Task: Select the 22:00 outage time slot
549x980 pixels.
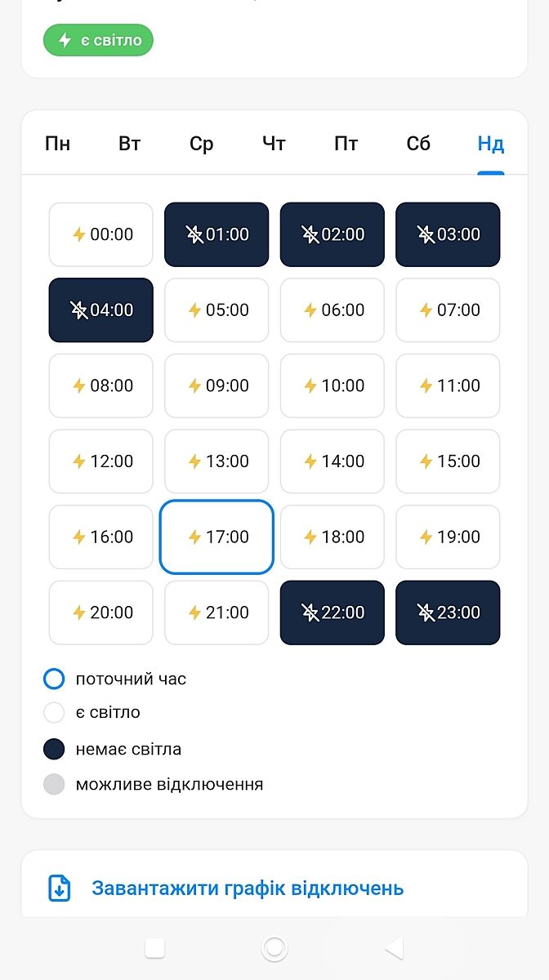Action: (x=333, y=612)
